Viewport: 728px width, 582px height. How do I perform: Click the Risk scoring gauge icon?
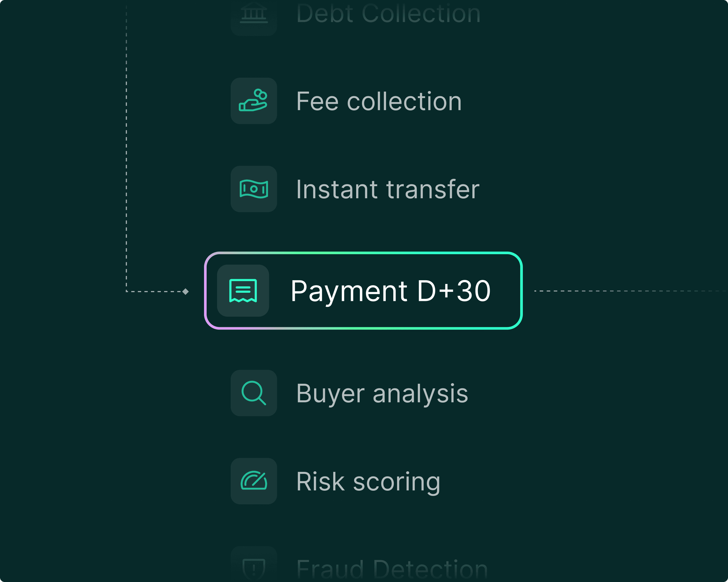254,481
